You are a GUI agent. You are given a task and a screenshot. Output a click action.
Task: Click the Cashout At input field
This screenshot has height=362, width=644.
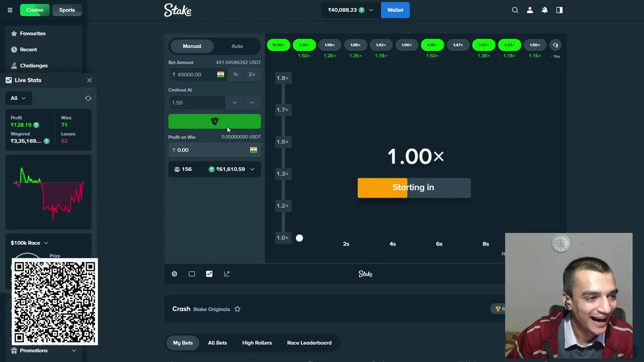(x=197, y=103)
